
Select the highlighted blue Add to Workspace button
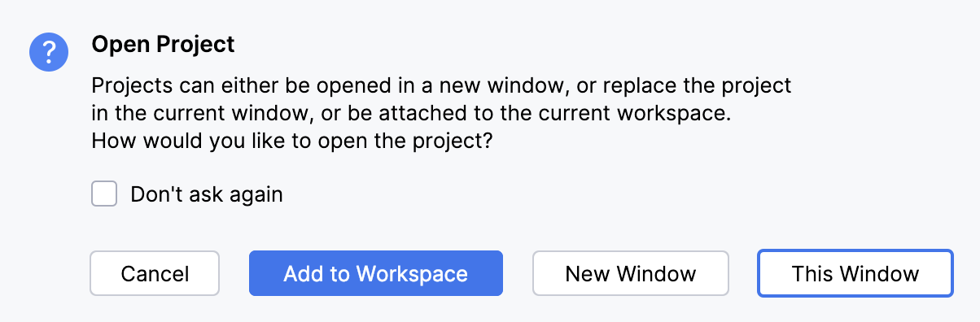tap(376, 273)
